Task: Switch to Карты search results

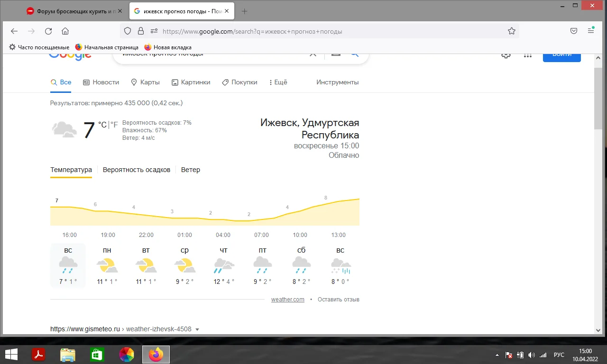Action: point(145,82)
